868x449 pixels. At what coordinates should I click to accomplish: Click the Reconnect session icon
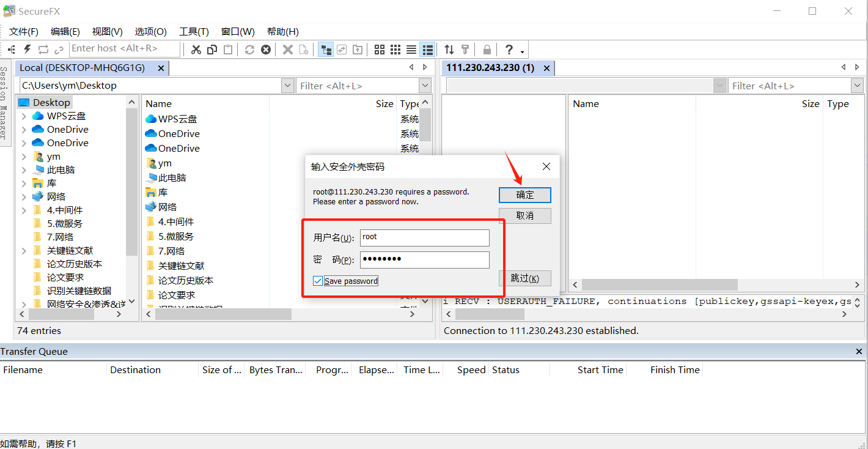[x=43, y=49]
